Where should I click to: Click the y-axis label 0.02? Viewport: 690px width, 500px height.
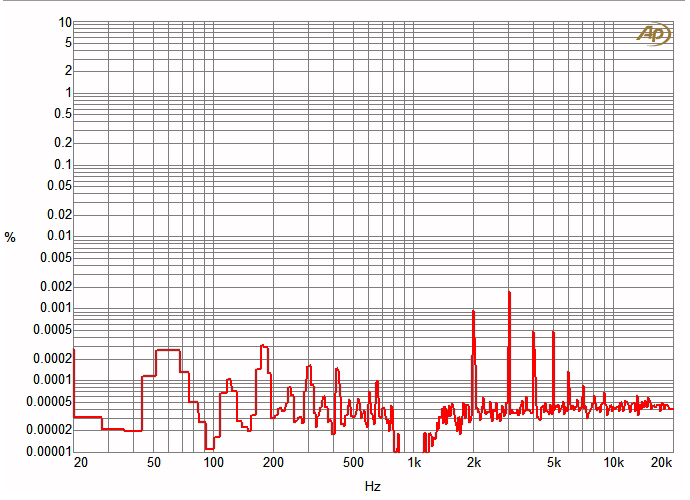(x=59, y=214)
